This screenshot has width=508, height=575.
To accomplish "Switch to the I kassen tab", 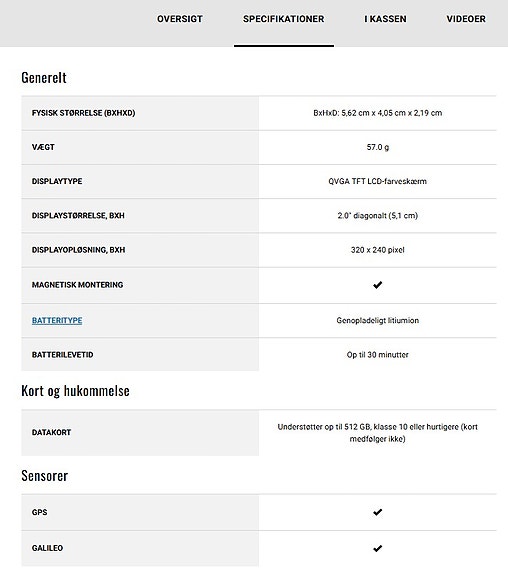I will [385, 19].
